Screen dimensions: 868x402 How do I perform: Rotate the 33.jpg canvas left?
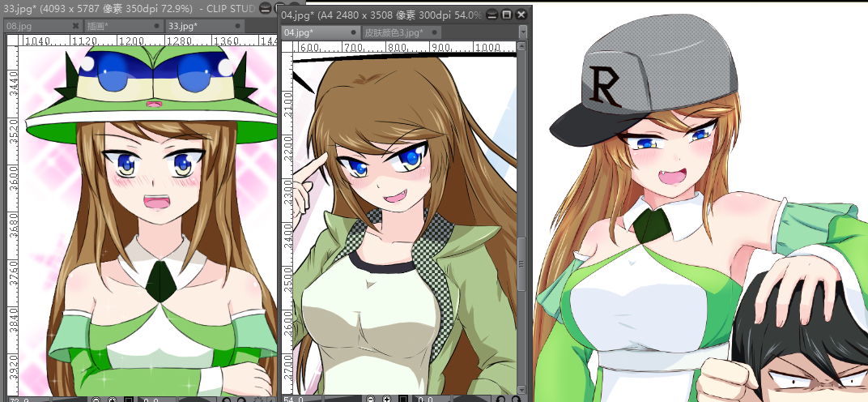[226, 400]
